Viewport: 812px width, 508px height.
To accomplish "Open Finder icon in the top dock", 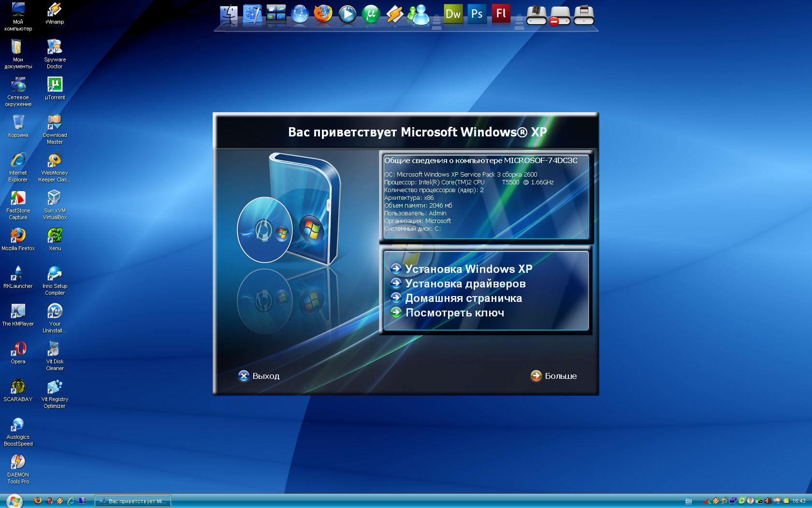I will (x=229, y=15).
